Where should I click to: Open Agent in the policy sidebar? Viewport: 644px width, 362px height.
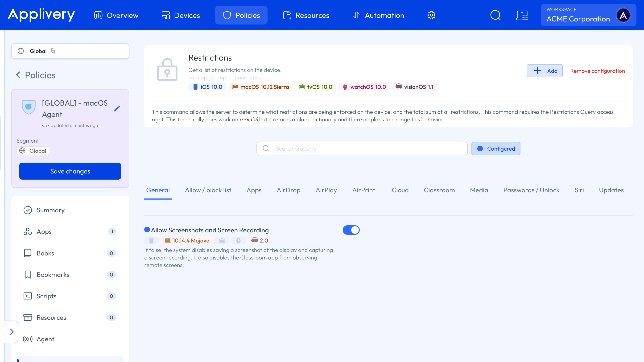click(x=70, y=339)
